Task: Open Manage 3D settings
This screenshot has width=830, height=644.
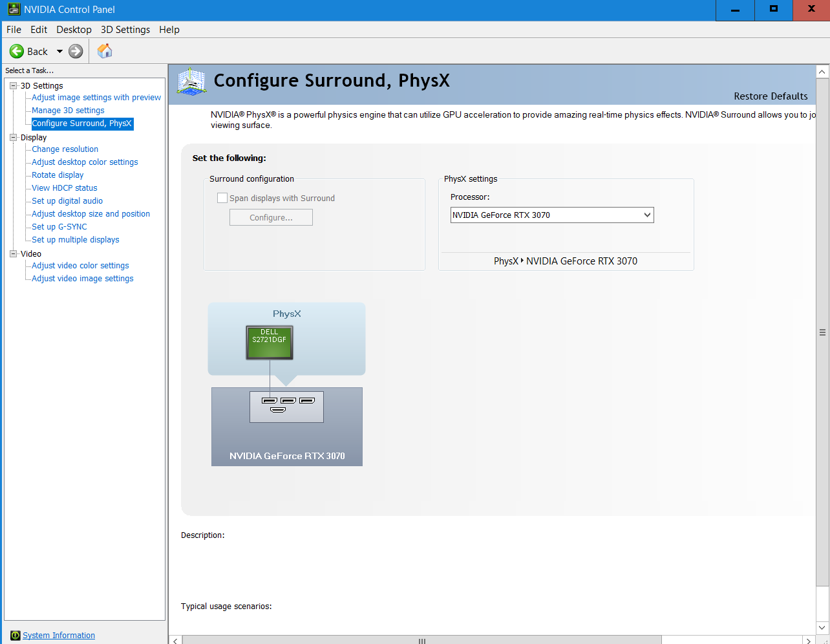Action: (68, 111)
